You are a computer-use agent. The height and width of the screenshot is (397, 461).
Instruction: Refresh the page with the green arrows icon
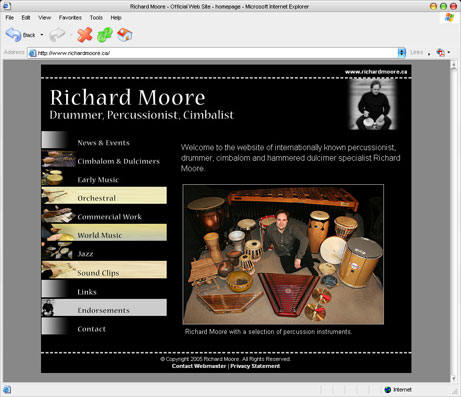click(x=105, y=35)
